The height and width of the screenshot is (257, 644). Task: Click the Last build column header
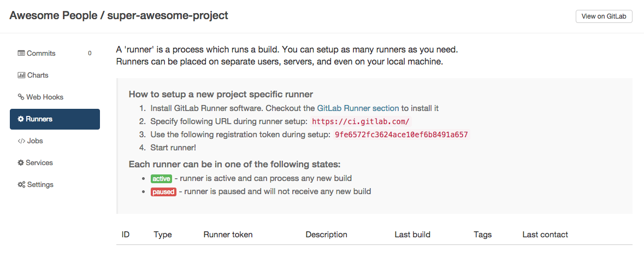pos(412,235)
